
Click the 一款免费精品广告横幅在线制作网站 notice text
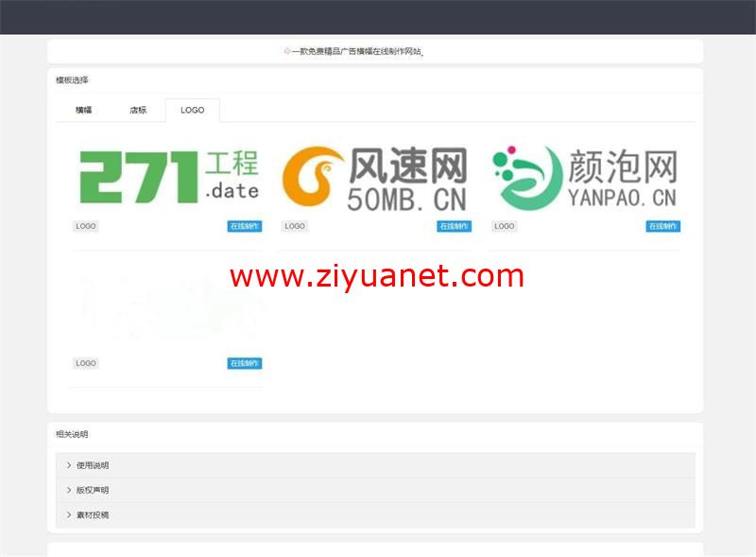tap(356, 51)
